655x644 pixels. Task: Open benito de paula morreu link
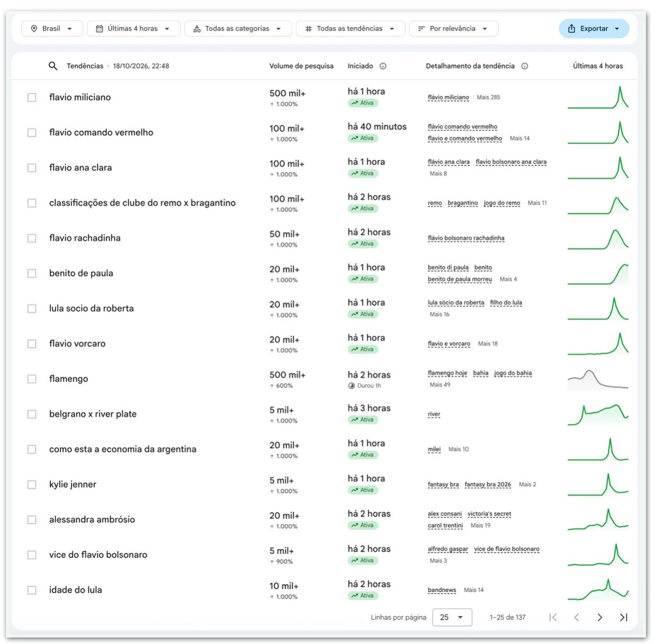tap(460, 279)
